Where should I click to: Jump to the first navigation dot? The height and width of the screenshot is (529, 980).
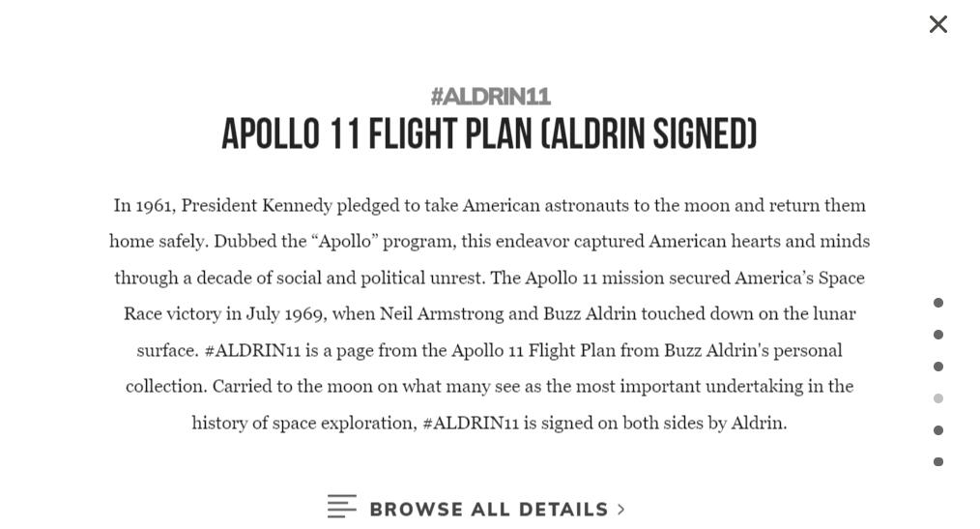click(x=937, y=303)
